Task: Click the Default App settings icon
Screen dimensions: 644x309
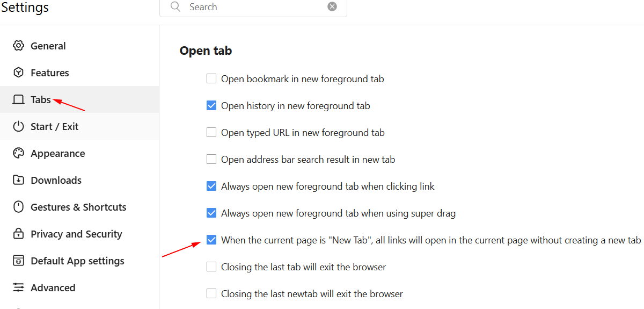Action: coord(19,261)
